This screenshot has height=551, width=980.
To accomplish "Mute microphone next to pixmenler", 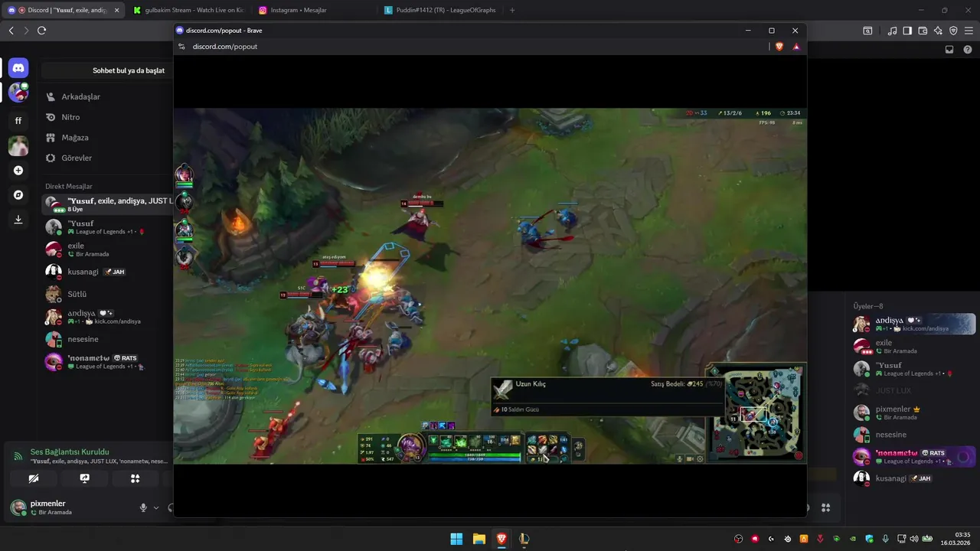I will (142, 507).
